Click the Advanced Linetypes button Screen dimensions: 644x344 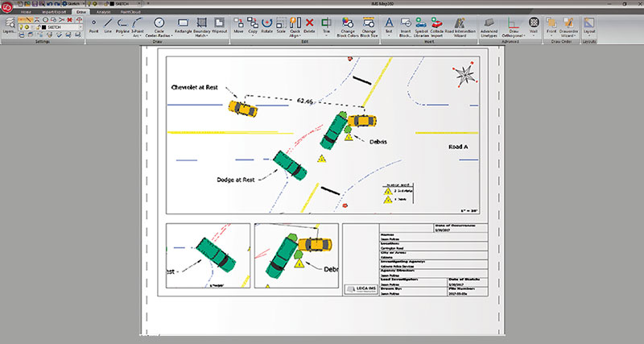click(x=489, y=27)
